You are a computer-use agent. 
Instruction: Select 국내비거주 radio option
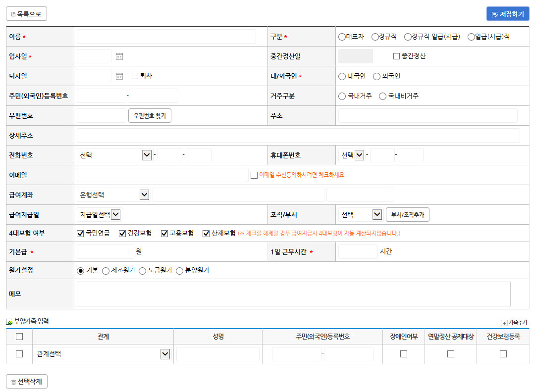click(x=383, y=96)
